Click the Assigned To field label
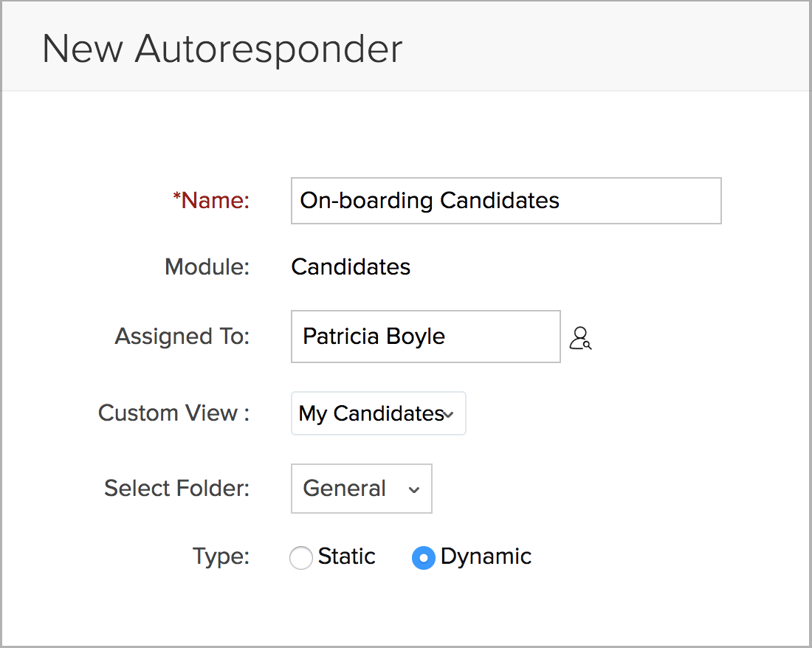This screenshot has width=812, height=648. 182,337
